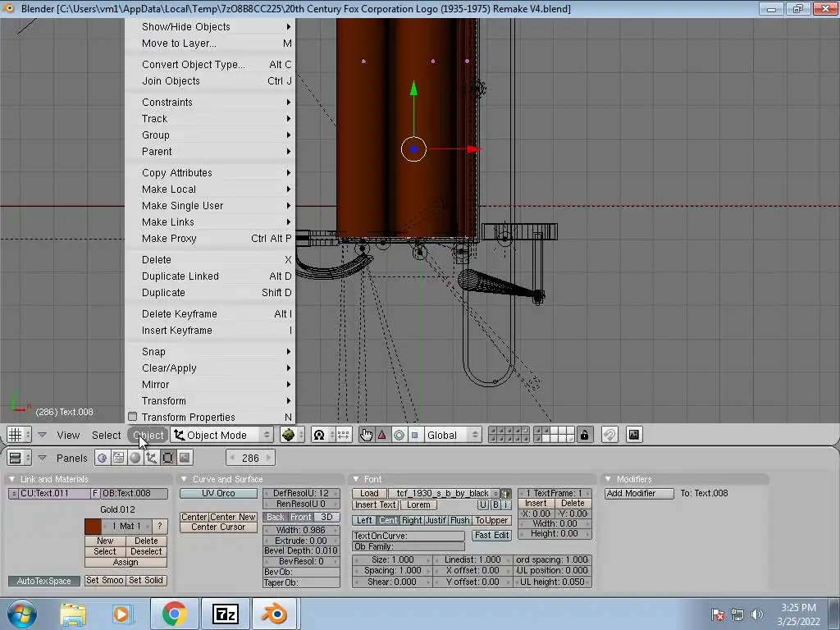Toggle move object centers only
840x630 pixels.
[344, 435]
